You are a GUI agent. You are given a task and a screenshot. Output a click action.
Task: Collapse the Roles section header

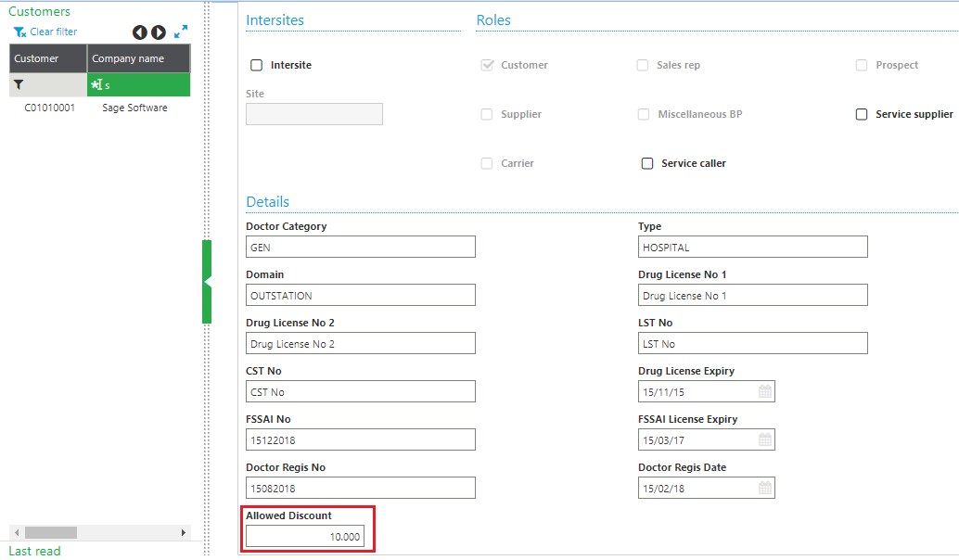pos(493,19)
